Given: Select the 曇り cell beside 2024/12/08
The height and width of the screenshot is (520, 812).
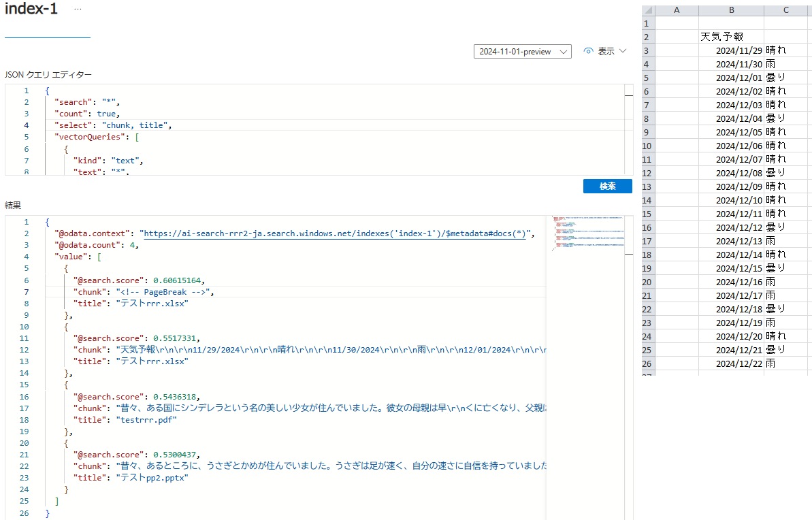Looking at the screenshot, I should [x=786, y=173].
